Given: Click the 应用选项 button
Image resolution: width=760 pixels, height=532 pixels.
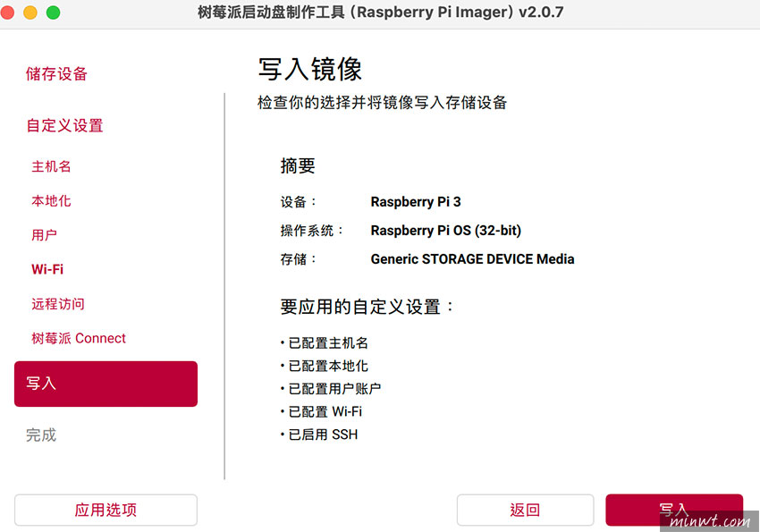Looking at the screenshot, I should (x=106, y=510).
